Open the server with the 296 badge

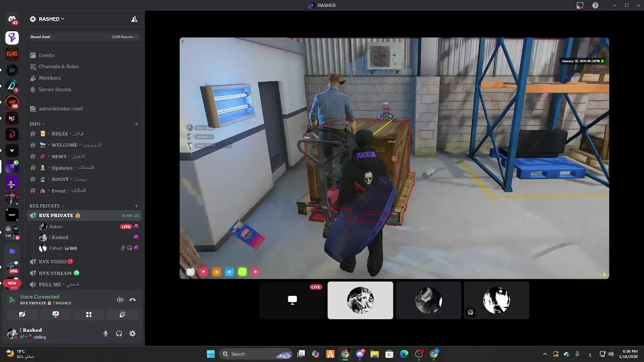[12, 267]
